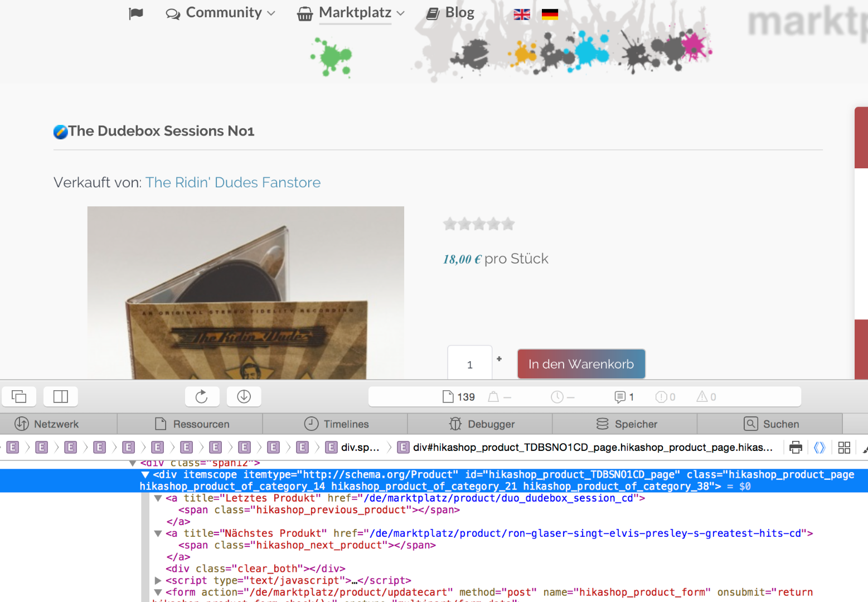Click the 139 resources count indicator

(x=459, y=397)
